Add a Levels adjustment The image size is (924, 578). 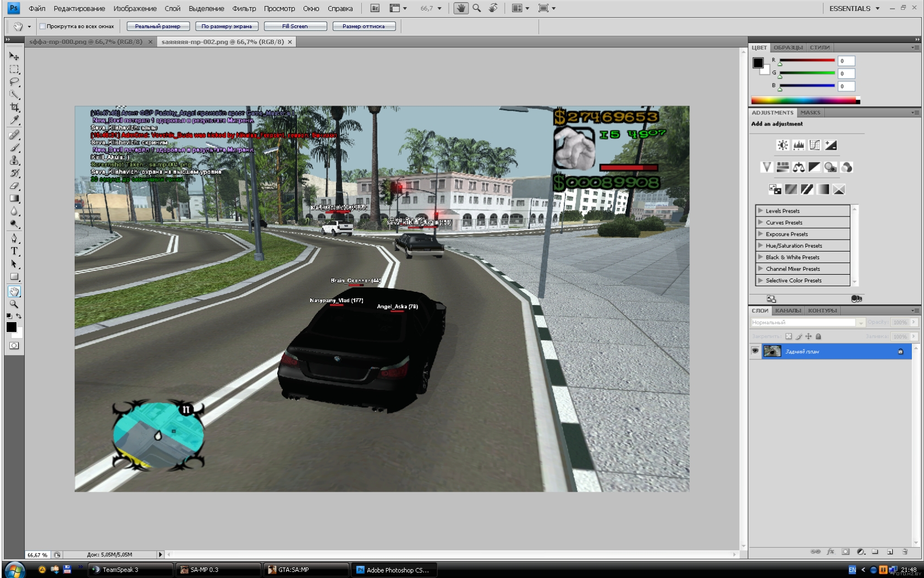tap(799, 145)
